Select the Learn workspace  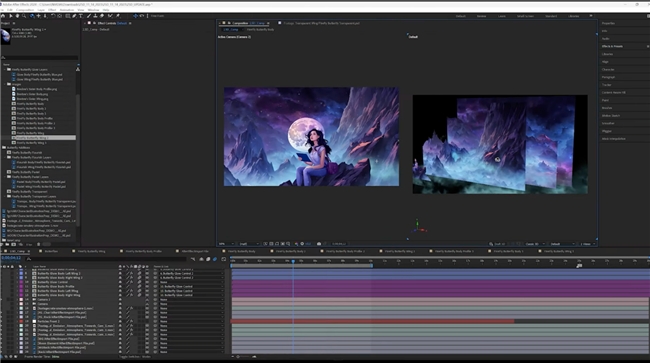coord(502,16)
